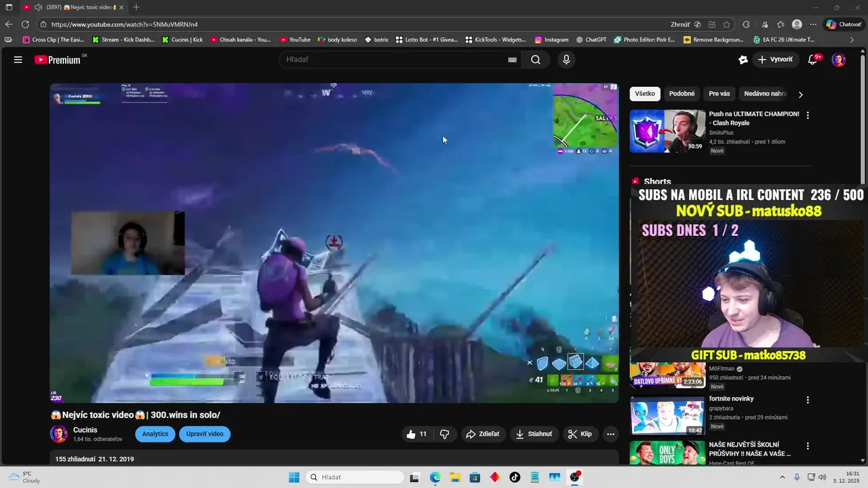868x488 pixels.
Task: Open File Explorer from taskbar
Action: (x=454, y=477)
